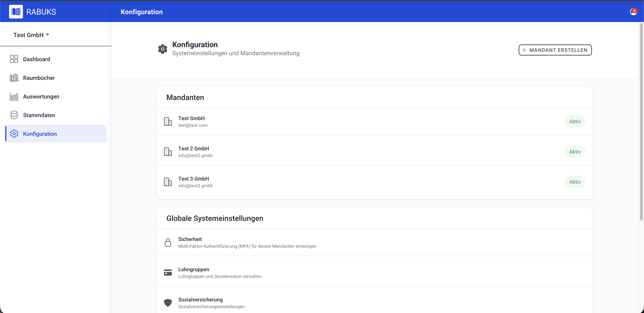Screen dimensions: 644x313
Task: Click the card icon for Lohngruppen
Action: coord(168,273)
